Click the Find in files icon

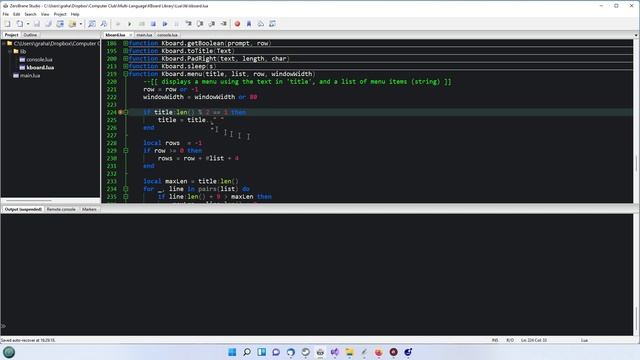[x=104, y=24]
